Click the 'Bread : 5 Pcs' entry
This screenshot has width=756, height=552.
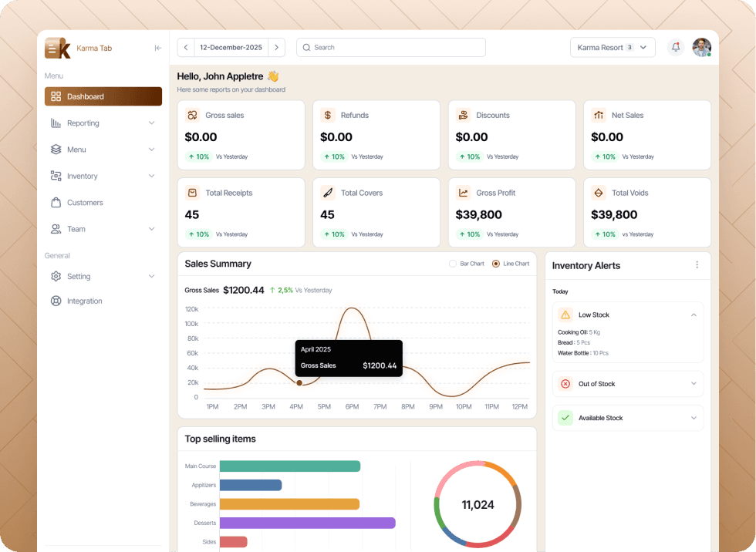(574, 342)
